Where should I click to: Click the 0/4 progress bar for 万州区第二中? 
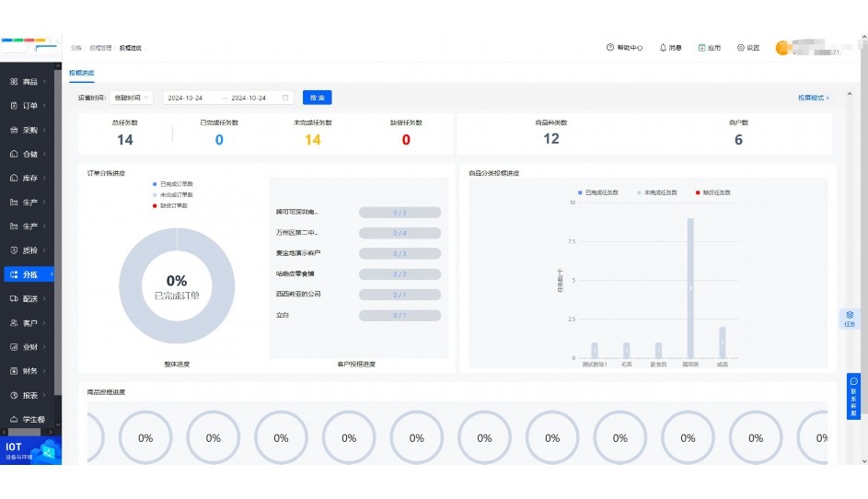pyautogui.click(x=399, y=233)
